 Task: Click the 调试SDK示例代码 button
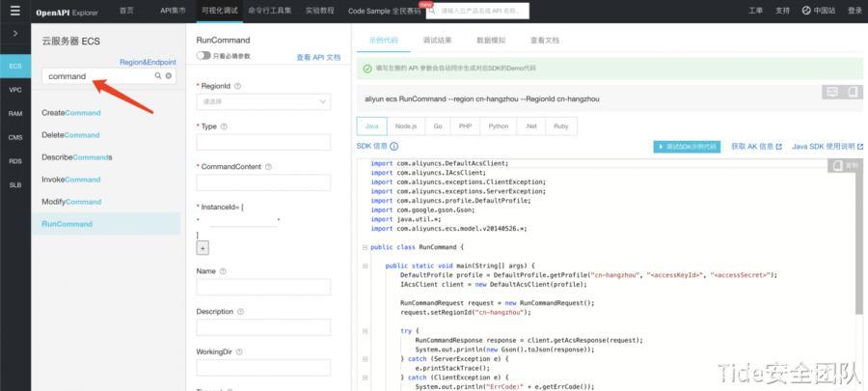click(687, 147)
